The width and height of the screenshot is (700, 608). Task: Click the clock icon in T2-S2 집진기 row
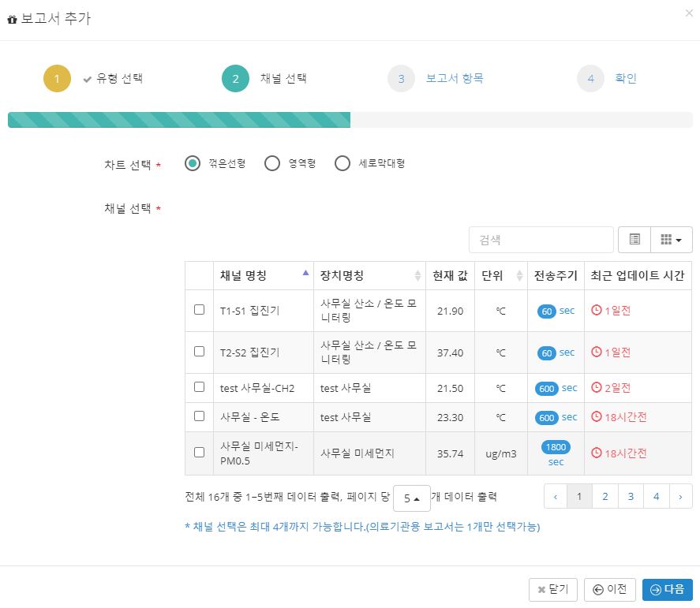[597, 352]
